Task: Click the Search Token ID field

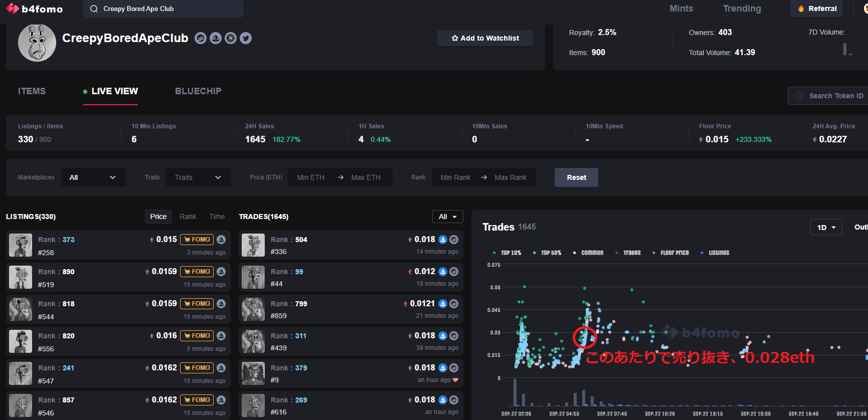Action: [828, 96]
